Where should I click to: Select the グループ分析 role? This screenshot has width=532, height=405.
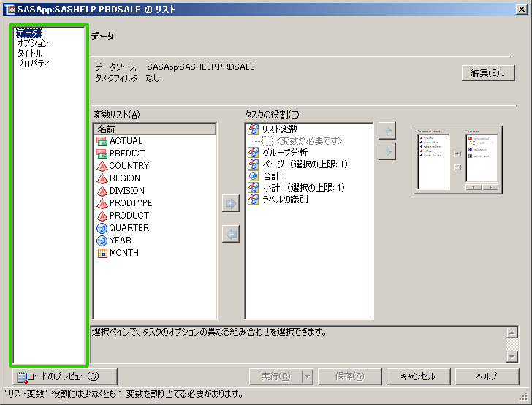pyautogui.click(x=284, y=153)
